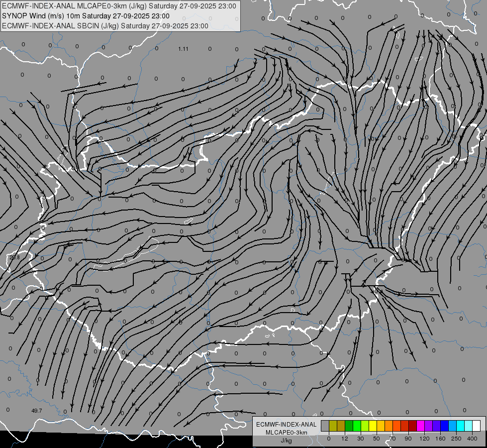Click the SBCIN title line
This screenshot has width=487, height=448.
[105, 26]
